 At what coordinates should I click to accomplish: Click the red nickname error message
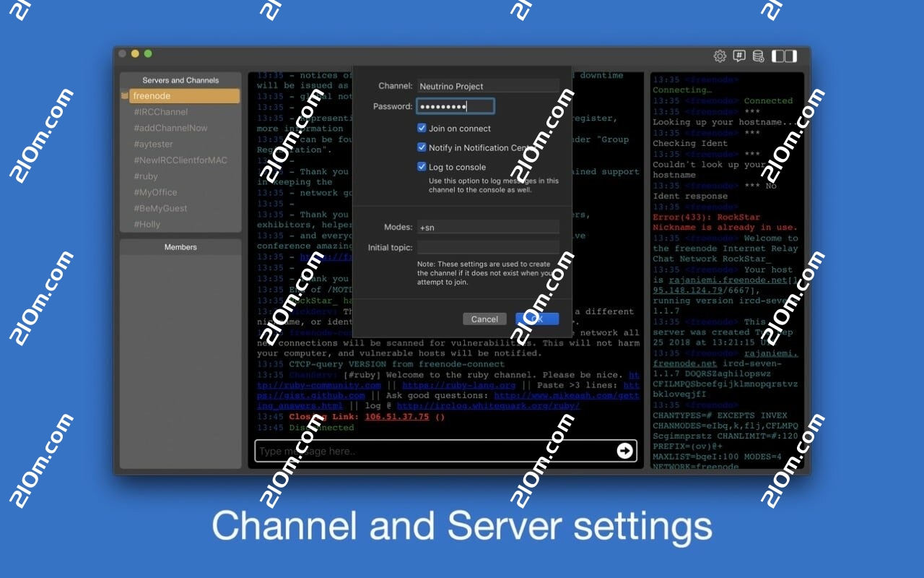725,222
